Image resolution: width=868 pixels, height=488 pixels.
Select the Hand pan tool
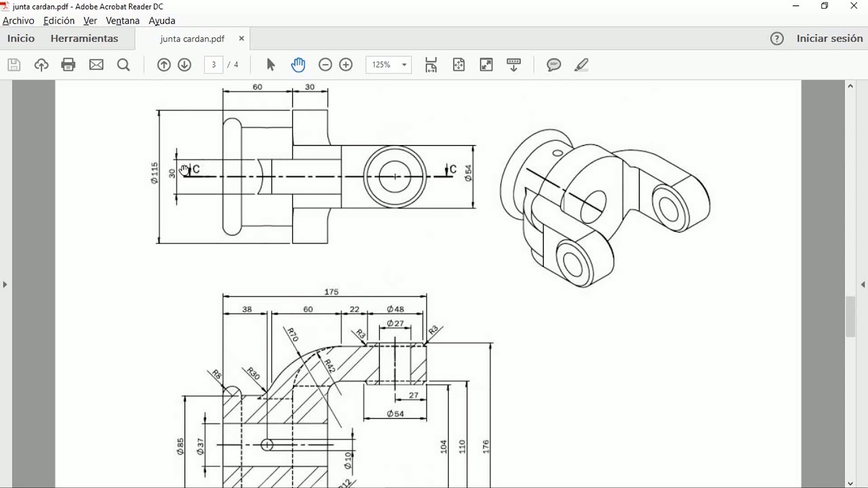(x=298, y=65)
